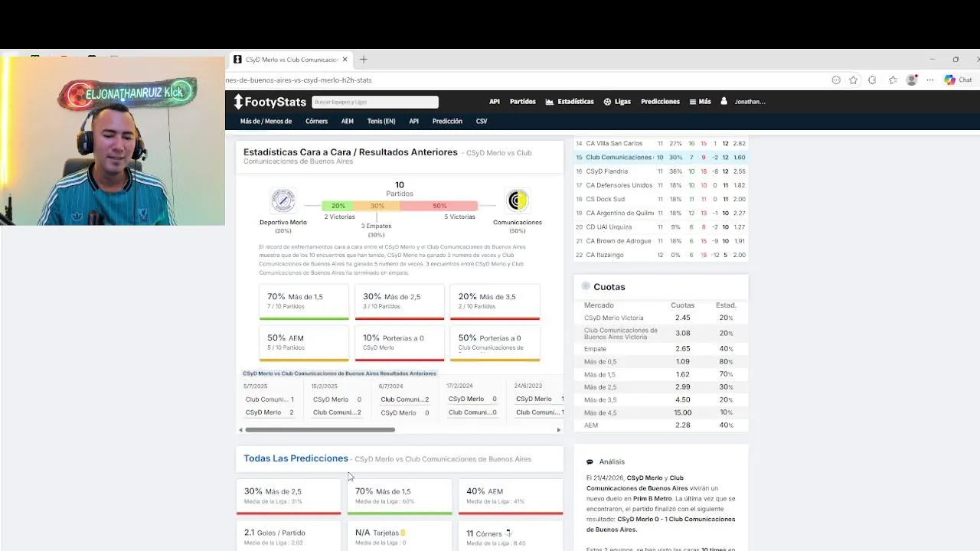Open the Club Comunicaciones row in standings
The width and height of the screenshot is (980, 551).
click(660, 158)
